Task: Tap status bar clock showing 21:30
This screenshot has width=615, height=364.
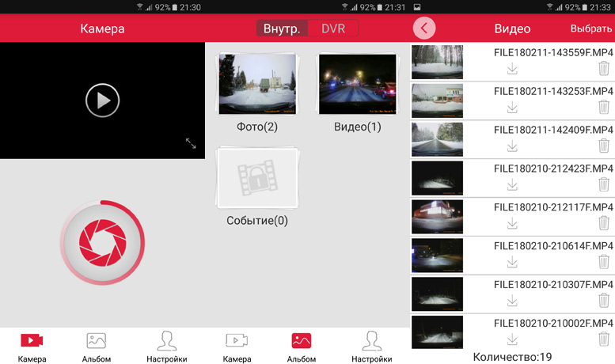Action: (x=190, y=7)
